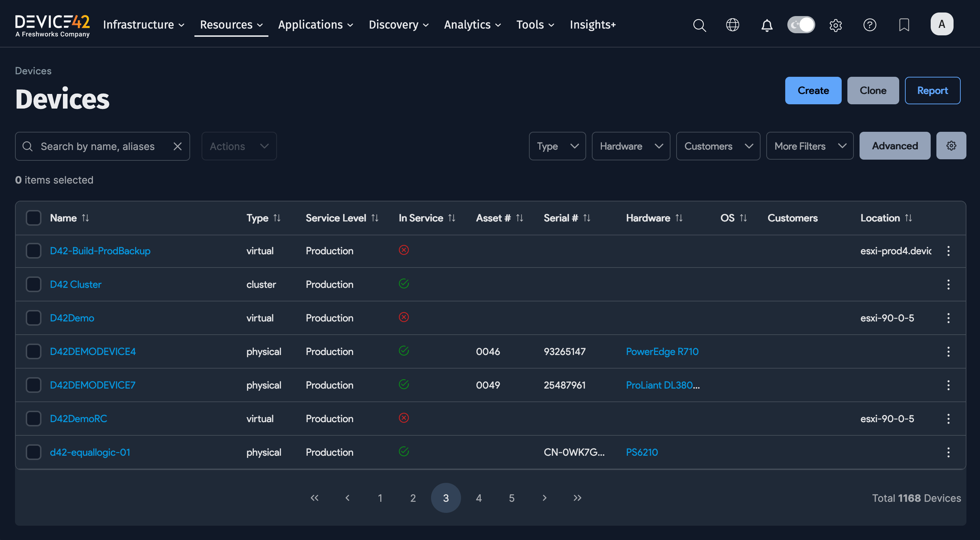Viewport: 980px width, 540px height.
Task: Open the Infrastructure menu
Action: pos(143,24)
